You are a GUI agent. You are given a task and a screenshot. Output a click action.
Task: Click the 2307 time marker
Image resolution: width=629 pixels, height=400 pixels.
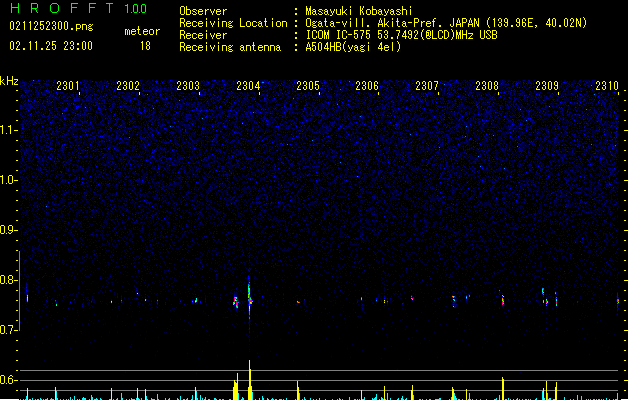pos(427,85)
